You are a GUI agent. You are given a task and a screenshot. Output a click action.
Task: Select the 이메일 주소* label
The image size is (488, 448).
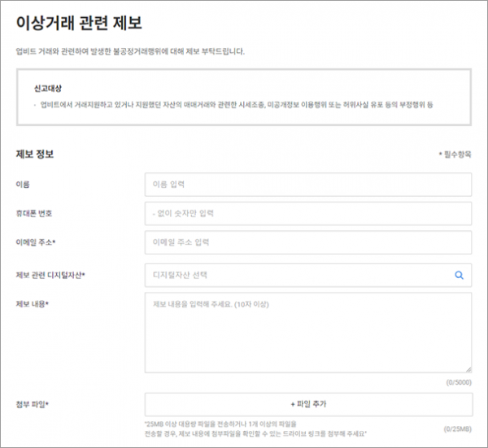(x=36, y=242)
